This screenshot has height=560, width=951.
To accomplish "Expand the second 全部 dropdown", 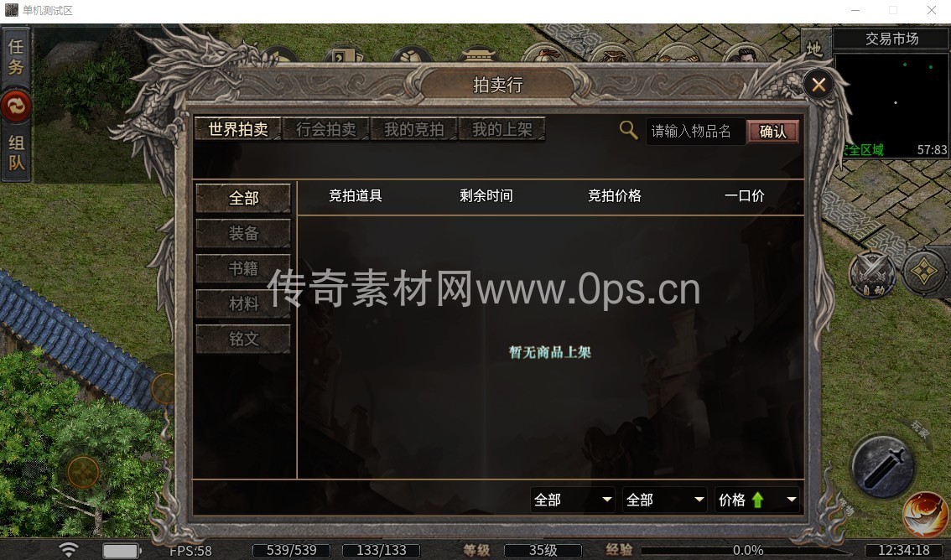I will pyautogui.click(x=664, y=500).
